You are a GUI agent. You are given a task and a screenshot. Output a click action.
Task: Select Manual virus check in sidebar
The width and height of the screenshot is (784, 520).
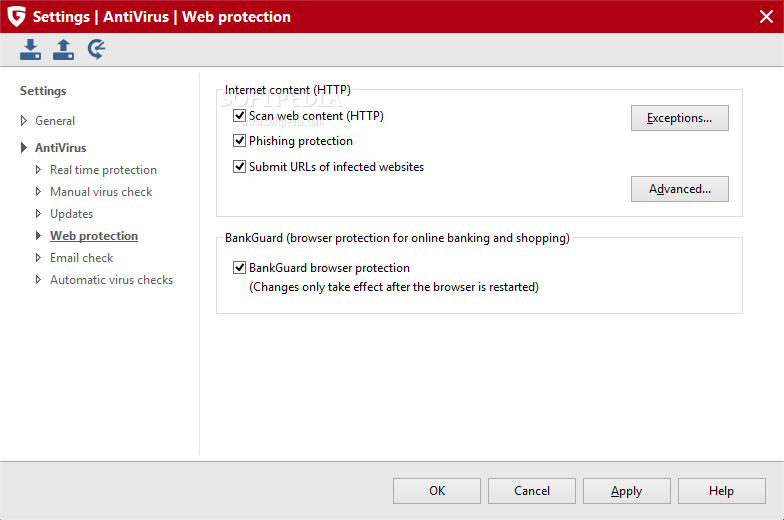(x=101, y=192)
